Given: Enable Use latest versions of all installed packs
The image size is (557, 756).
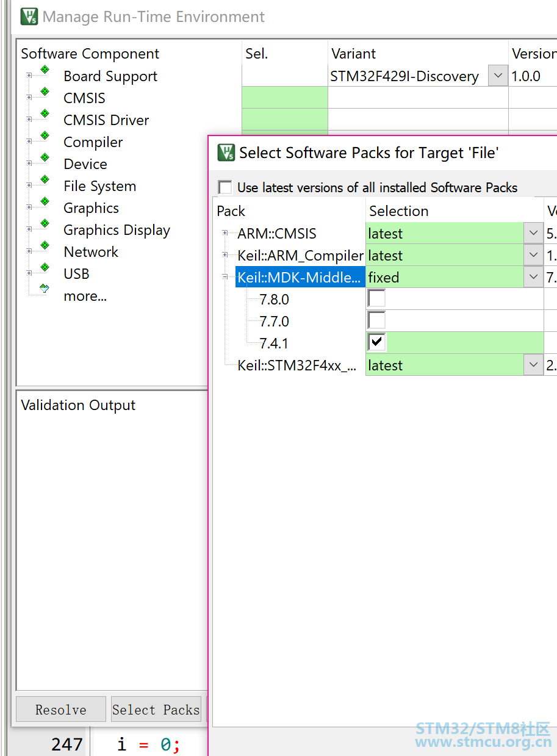Looking at the screenshot, I should tap(225, 187).
